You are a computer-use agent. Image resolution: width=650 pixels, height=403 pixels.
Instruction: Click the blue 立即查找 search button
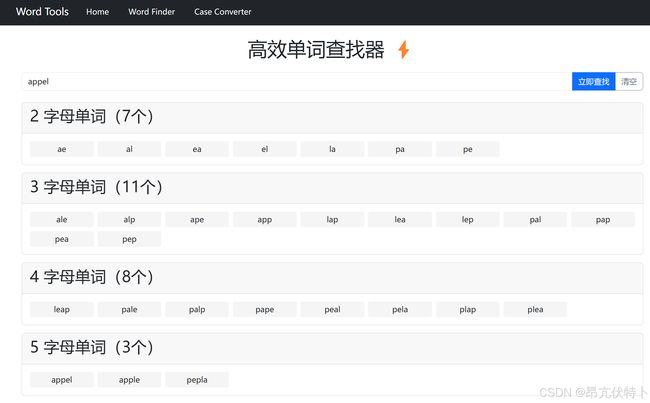(x=594, y=82)
